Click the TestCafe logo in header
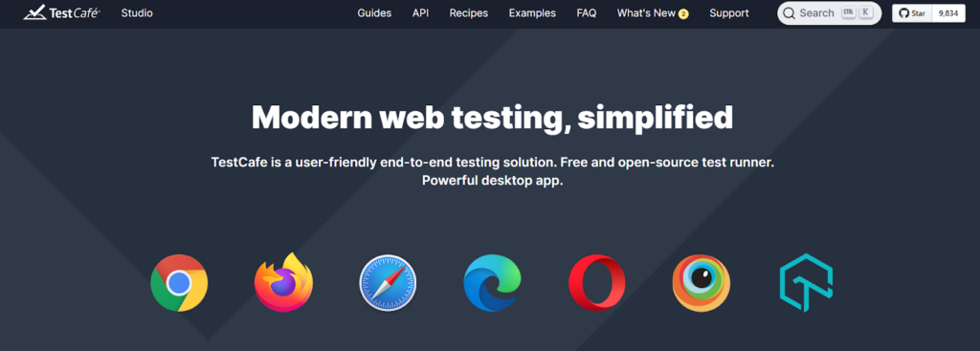980x351 pixels. click(x=62, y=12)
